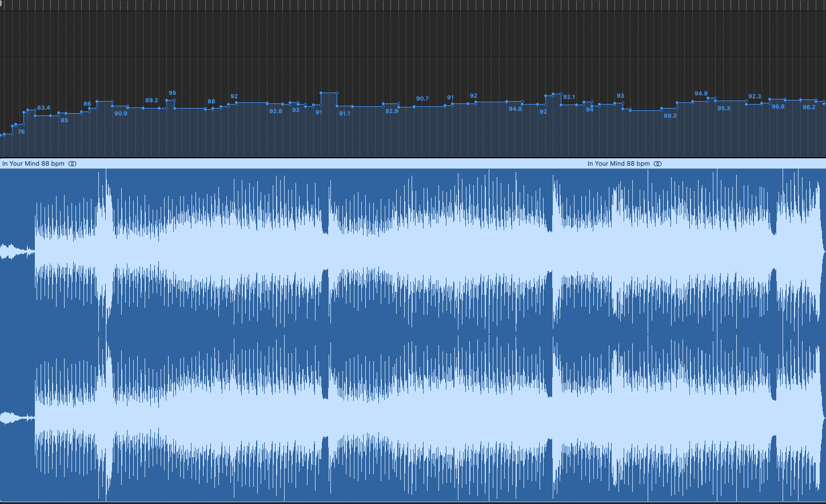The image size is (826, 504).
Task: Click the 89.3 tempo point label
Action: [x=670, y=116]
